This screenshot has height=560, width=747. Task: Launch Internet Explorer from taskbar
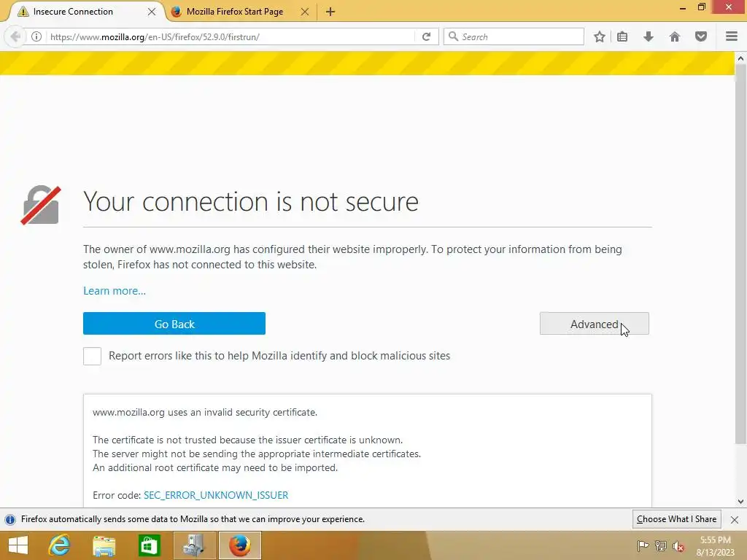pos(60,545)
